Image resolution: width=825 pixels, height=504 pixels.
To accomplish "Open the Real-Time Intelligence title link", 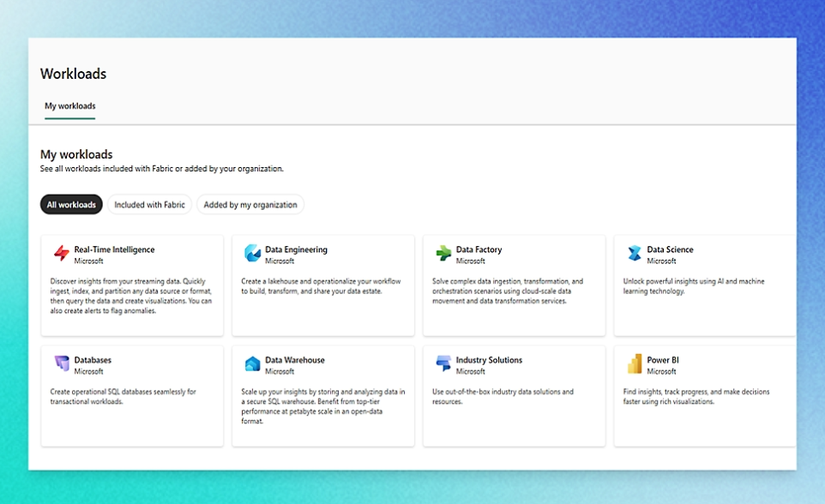I will 114,249.
